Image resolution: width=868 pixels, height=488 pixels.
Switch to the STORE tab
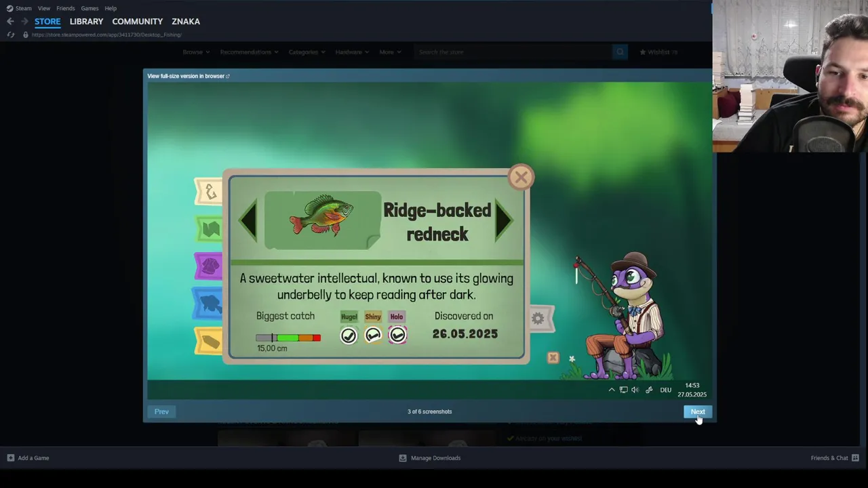tap(47, 22)
